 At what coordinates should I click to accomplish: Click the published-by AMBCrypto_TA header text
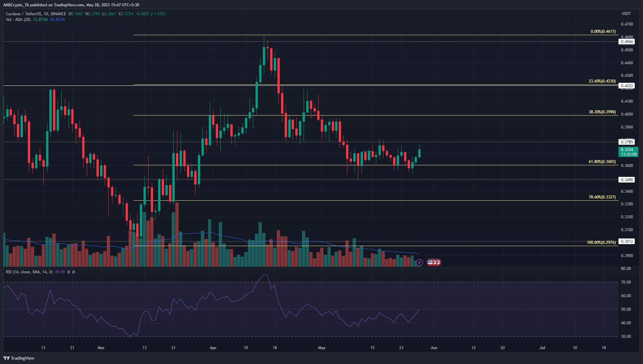pyautogui.click(x=71, y=5)
